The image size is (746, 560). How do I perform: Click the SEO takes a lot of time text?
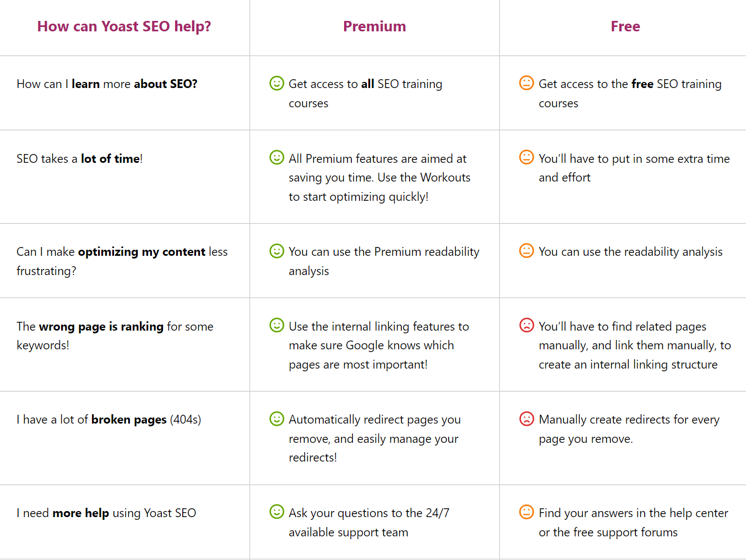click(x=79, y=159)
